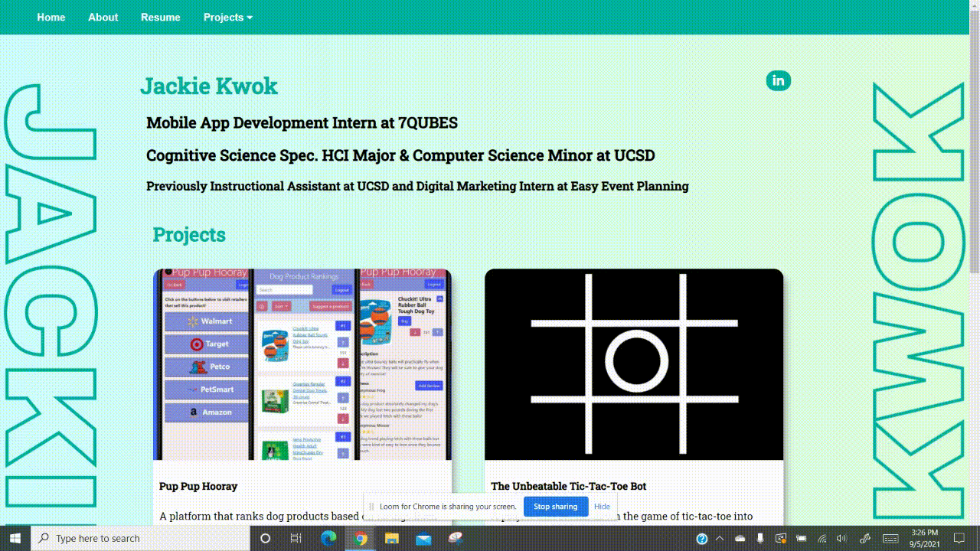Click the help question mark tray icon
Screen dimensions: 980x551
pos(701,539)
